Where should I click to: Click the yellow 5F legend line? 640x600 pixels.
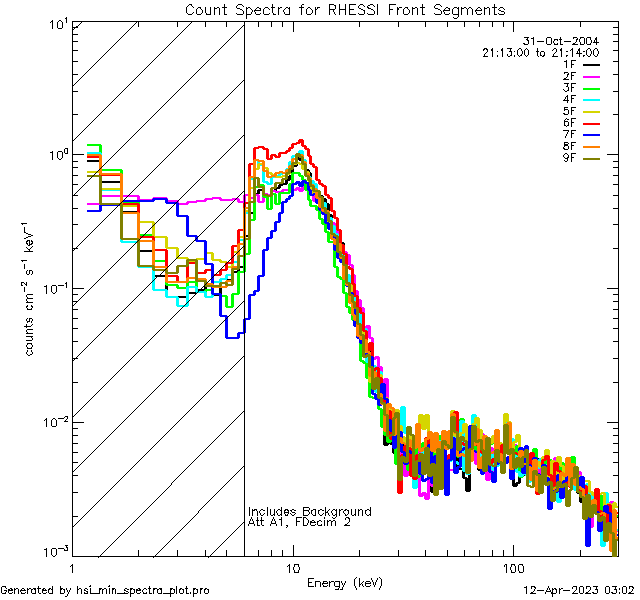pos(590,112)
